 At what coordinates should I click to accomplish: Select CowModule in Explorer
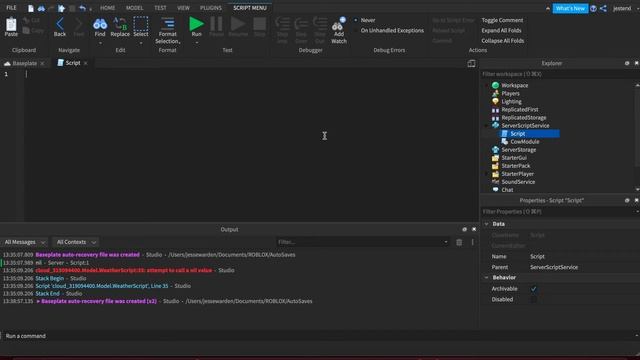524,142
